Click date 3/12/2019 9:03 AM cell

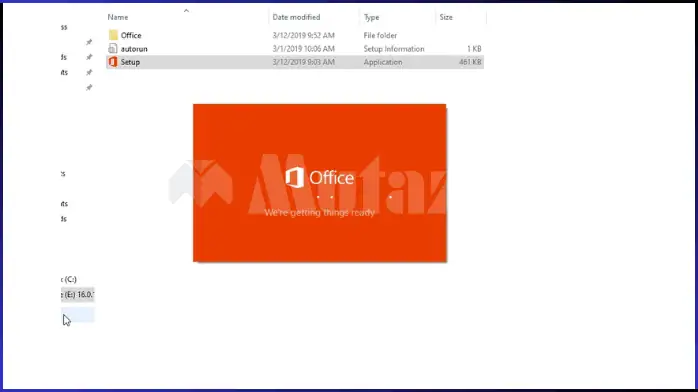304,62
